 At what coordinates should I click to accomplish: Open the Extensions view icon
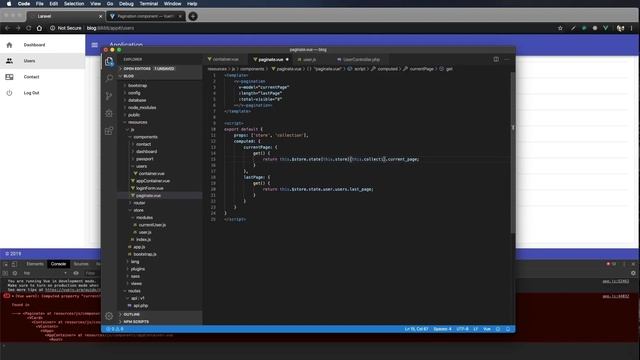pyautogui.click(x=109, y=131)
